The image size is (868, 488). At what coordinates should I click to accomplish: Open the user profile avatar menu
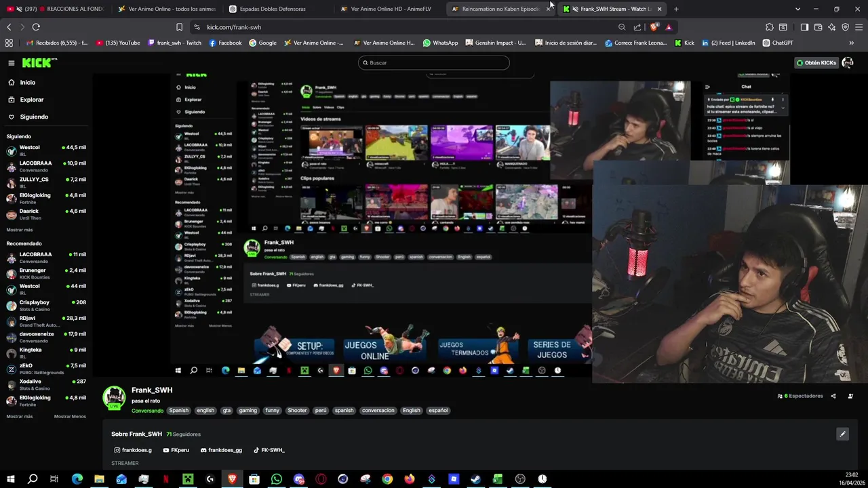tap(848, 63)
